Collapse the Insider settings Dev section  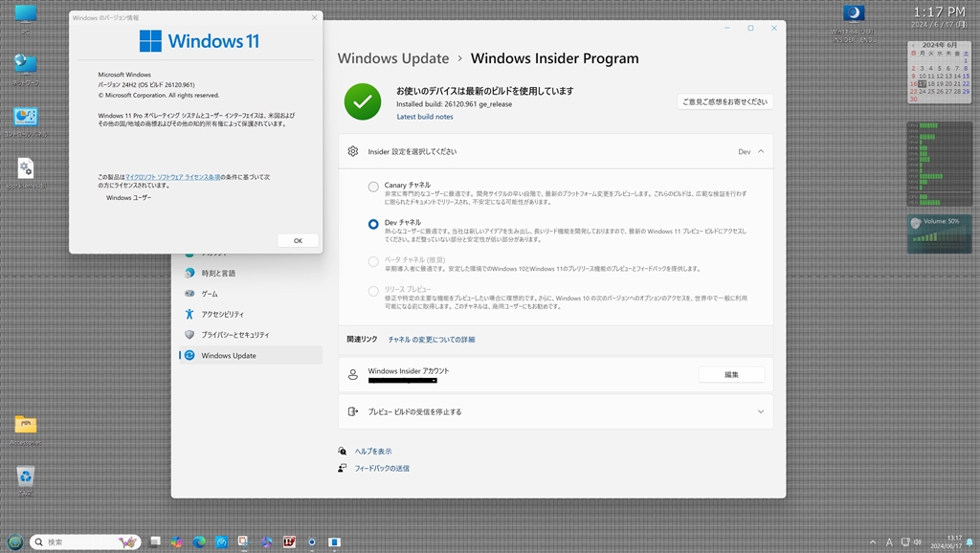point(761,151)
